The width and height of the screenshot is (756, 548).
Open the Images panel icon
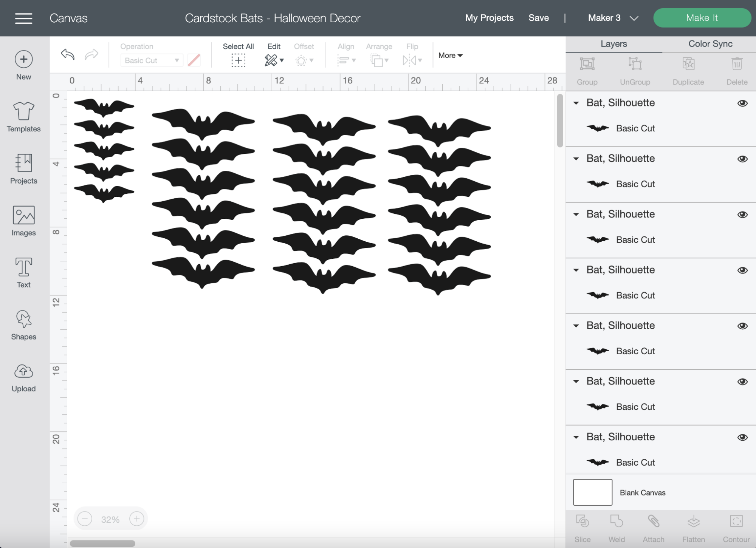(23, 215)
